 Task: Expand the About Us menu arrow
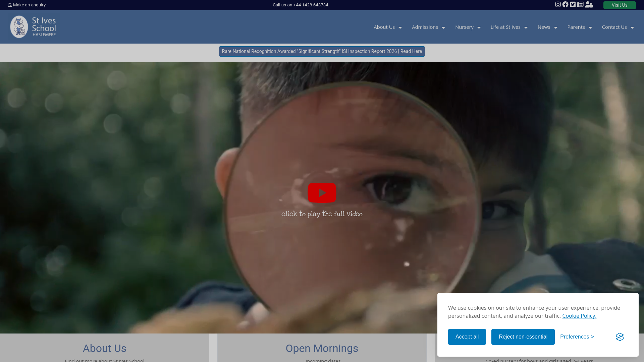[x=400, y=27]
